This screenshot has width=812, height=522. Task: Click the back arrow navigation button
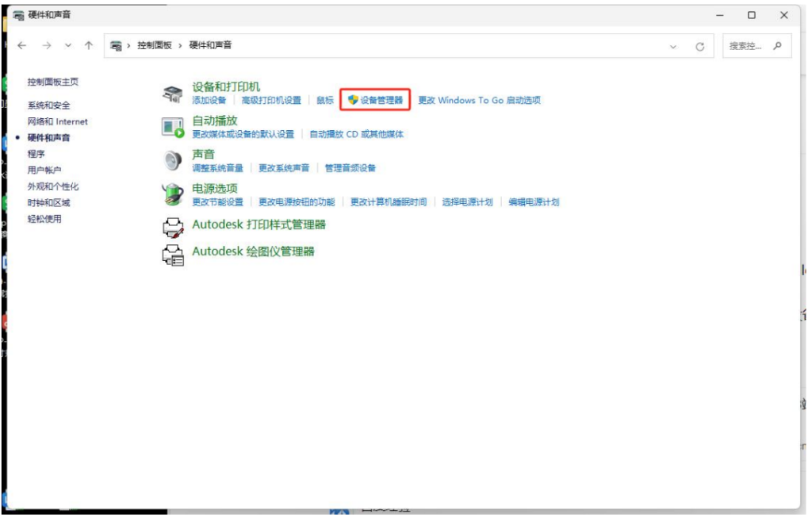[22, 46]
